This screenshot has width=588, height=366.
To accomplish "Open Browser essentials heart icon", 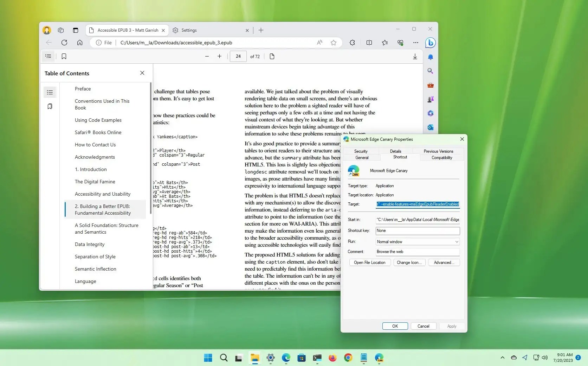I will [400, 43].
